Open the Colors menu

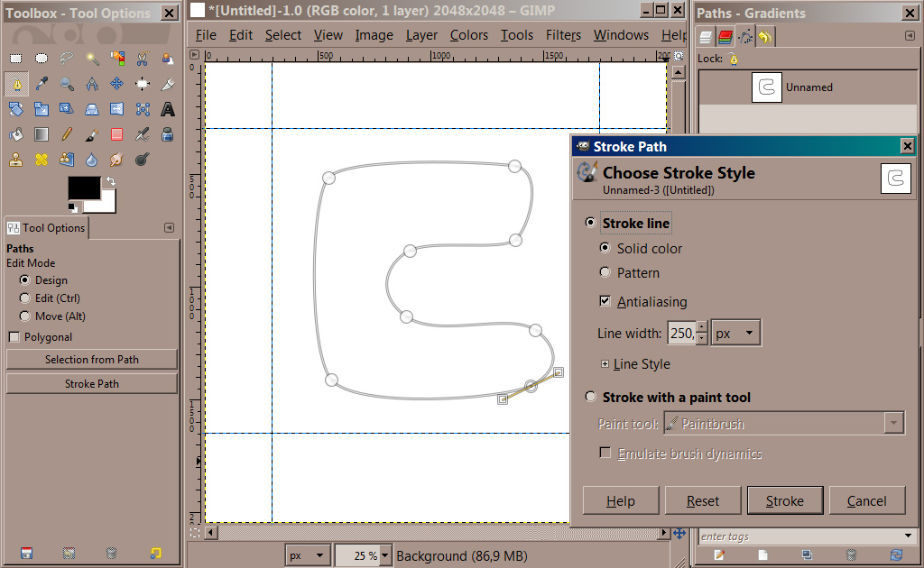[x=469, y=35]
